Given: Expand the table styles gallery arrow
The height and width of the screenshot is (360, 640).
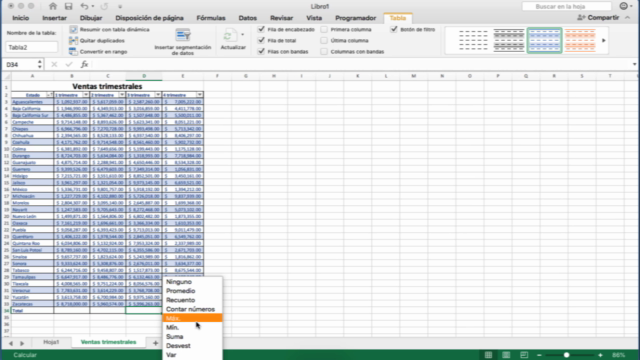Looking at the screenshot, I should click(x=604, y=40).
